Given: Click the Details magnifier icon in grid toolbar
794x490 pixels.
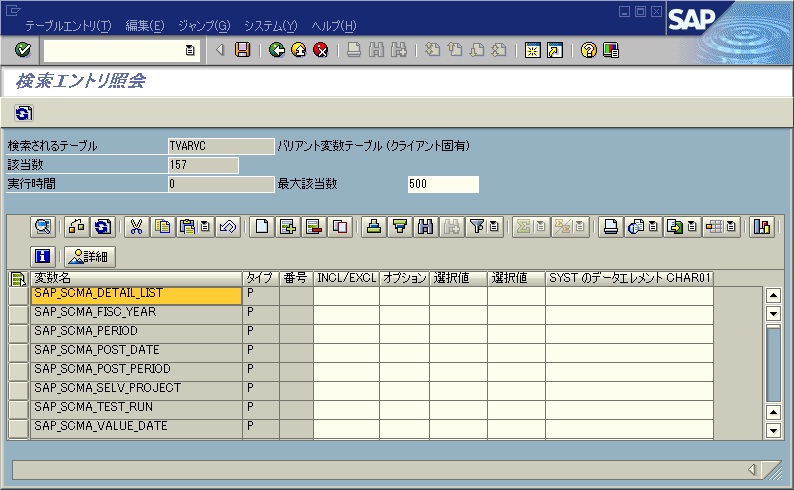Looking at the screenshot, I should (x=42, y=227).
